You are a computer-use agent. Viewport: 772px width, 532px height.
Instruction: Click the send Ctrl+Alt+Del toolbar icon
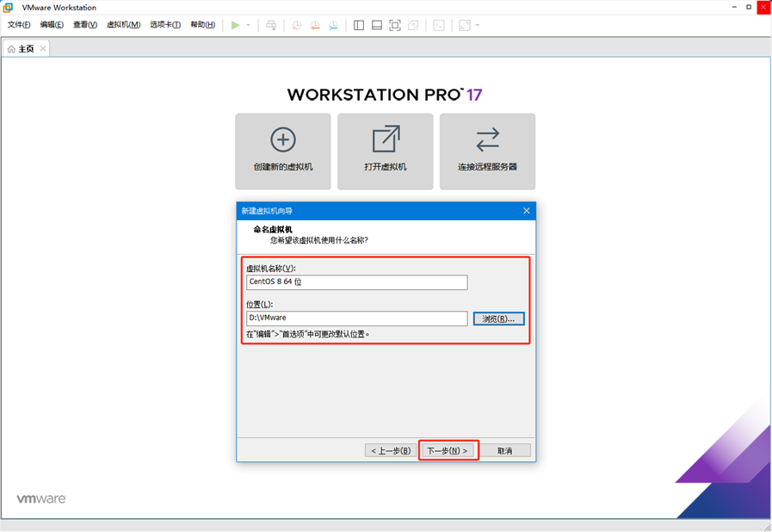(x=271, y=25)
